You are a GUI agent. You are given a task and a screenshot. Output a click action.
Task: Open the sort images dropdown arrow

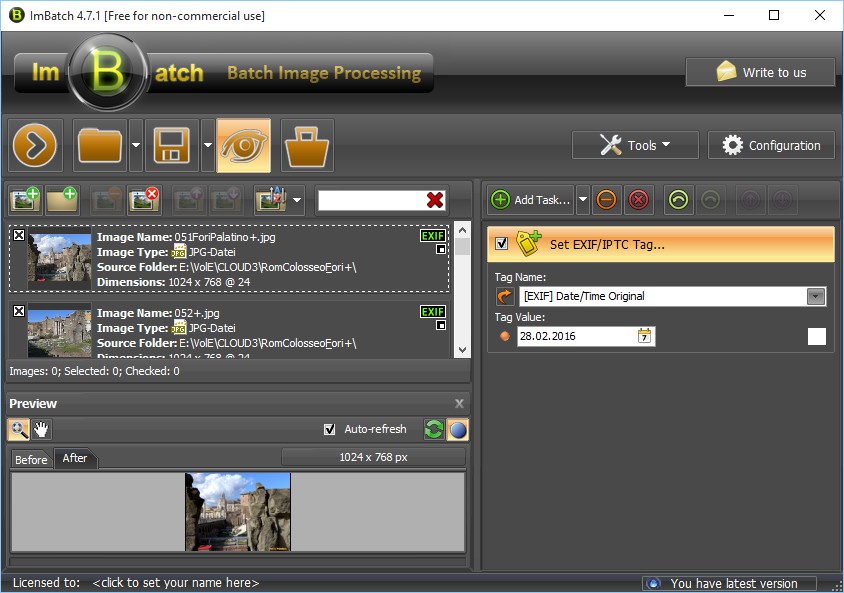(x=297, y=200)
